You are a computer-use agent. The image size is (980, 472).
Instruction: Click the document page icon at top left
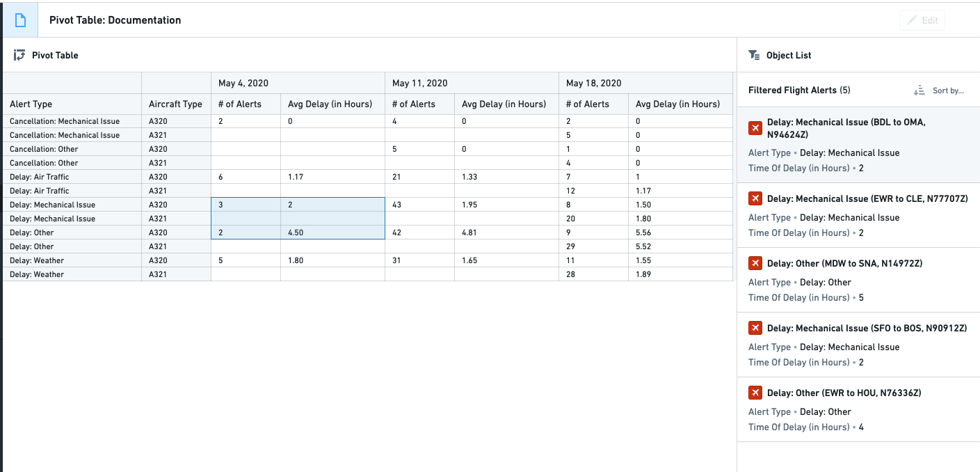(20, 20)
